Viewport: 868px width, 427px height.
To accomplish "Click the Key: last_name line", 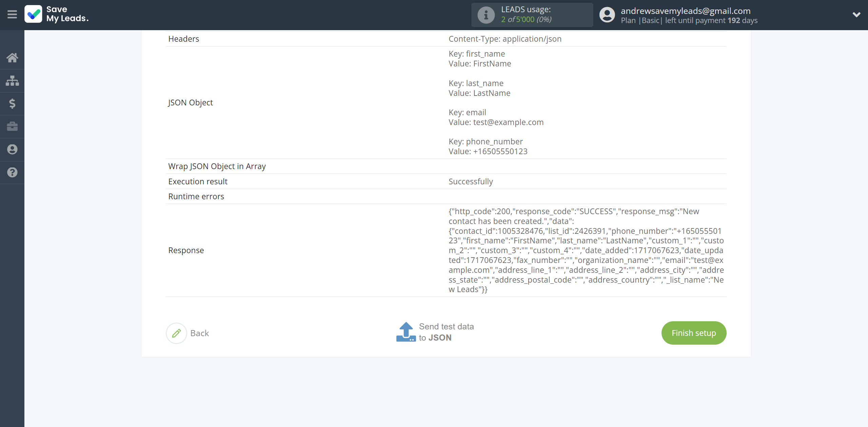I will [x=476, y=83].
